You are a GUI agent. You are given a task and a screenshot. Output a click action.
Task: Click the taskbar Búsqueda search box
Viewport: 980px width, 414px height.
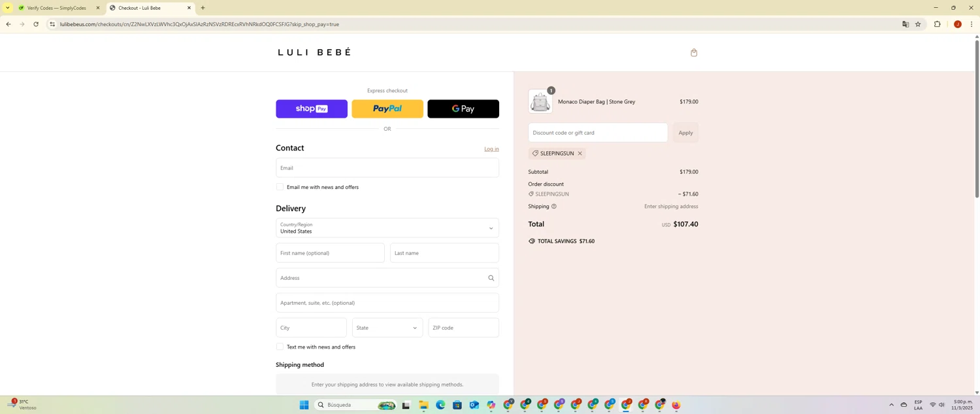tap(356, 405)
